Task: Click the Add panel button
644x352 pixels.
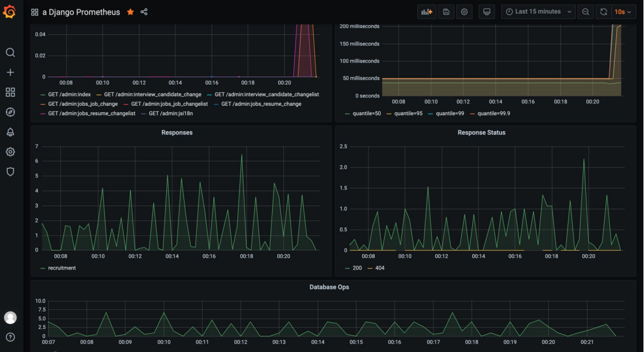Action: (426, 12)
